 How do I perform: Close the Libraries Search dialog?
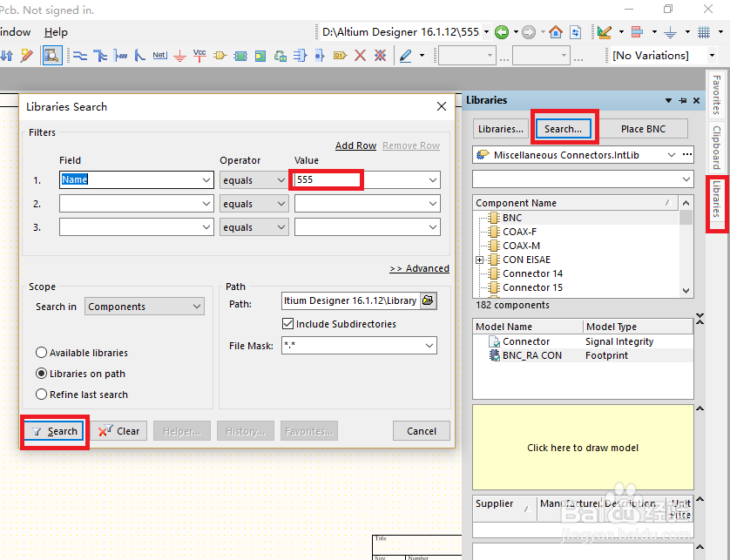click(442, 106)
